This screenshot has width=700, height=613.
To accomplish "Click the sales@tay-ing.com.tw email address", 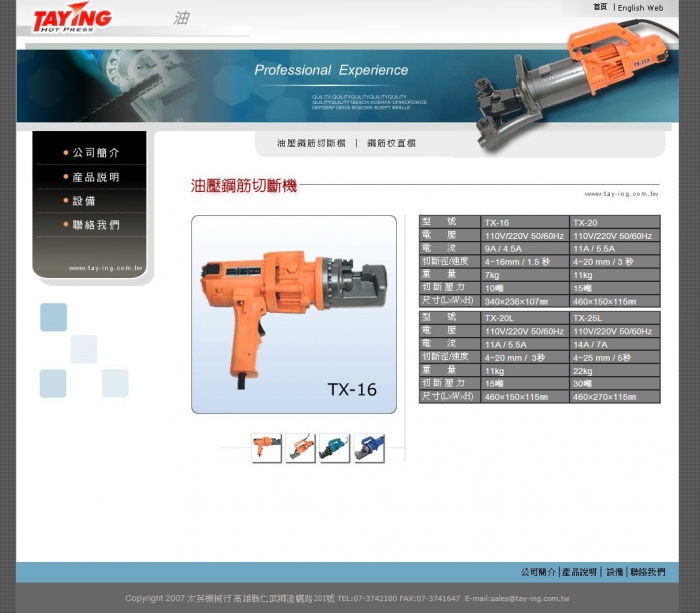I will click(x=530, y=599).
